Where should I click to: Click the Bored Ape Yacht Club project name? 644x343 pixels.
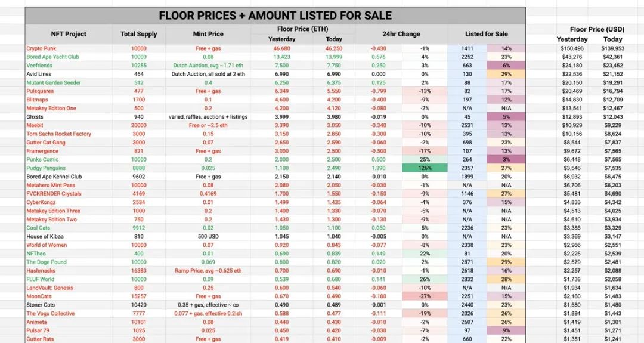coord(52,57)
